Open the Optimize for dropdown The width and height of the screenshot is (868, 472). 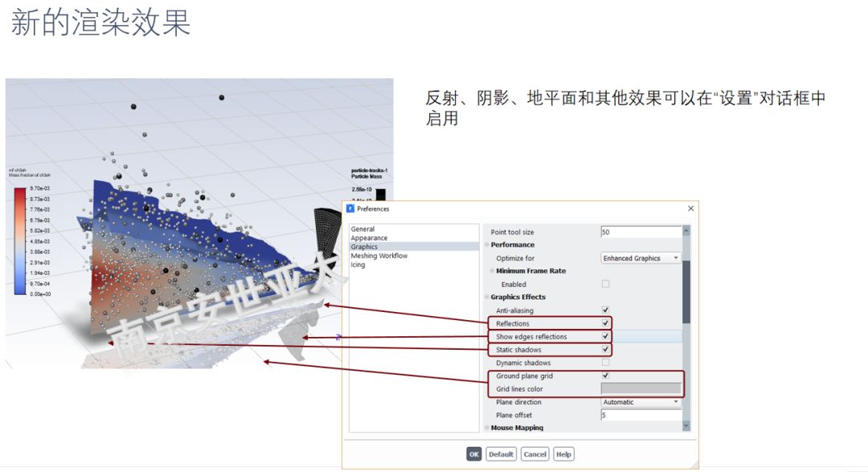point(641,258)
